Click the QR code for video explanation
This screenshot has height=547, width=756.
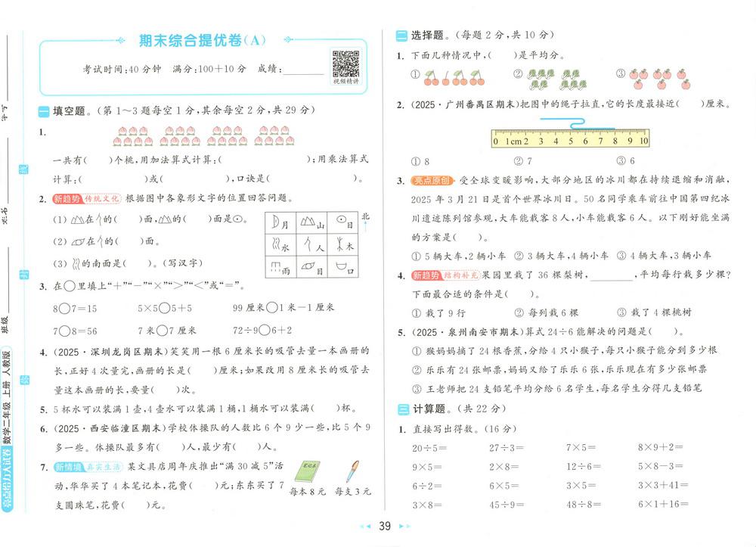point(345,63)
